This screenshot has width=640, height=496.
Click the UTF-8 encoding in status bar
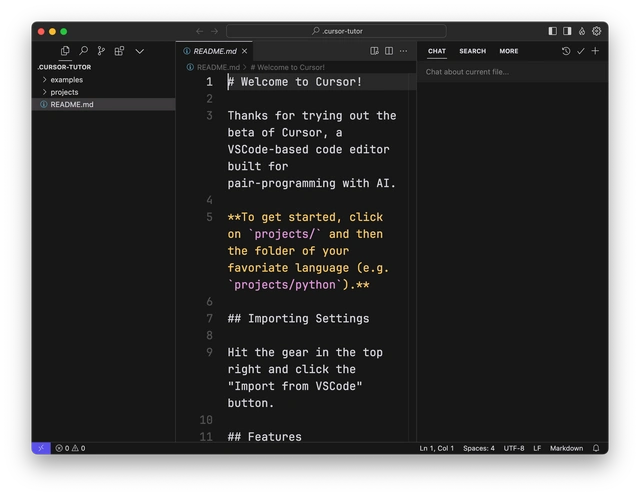(514, 448)
